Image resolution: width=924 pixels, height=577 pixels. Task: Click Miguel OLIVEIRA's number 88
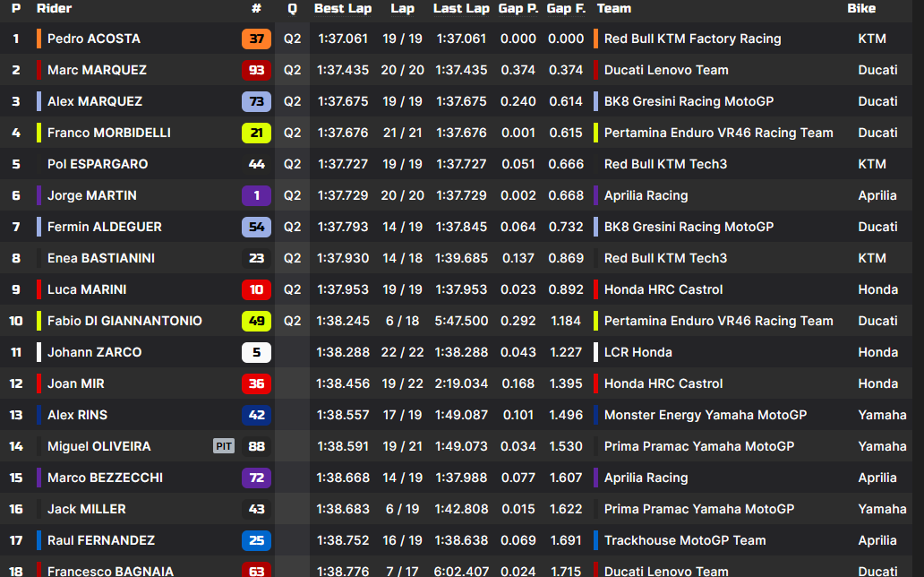coord(256,446)
